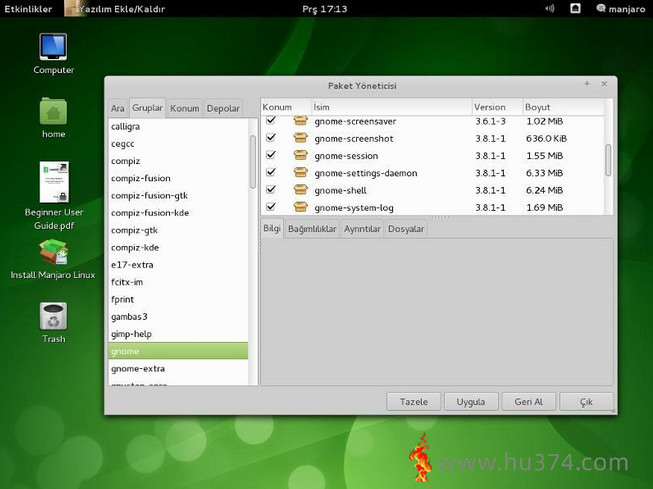Select the calligra group
653x489 pixels.
[178, 127]
